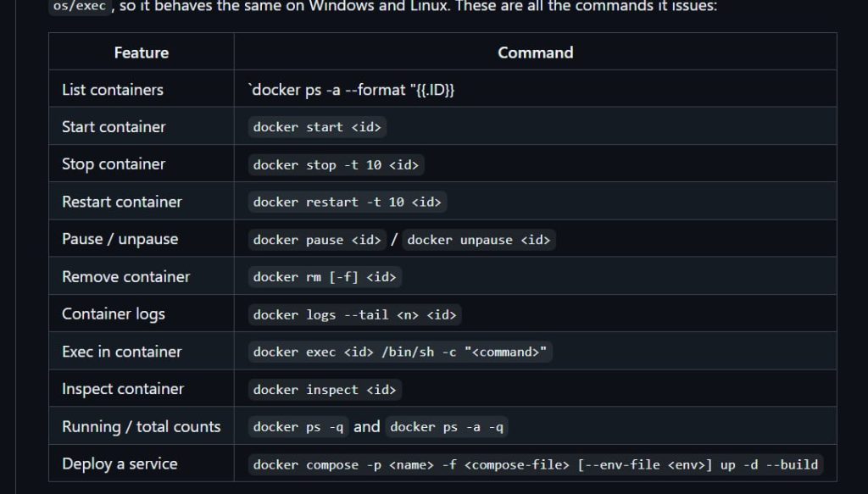Click the 'docker logs --tail' code snippet
Image resolution: width=868 pixels, height=494 pixels.
(355, 314)
